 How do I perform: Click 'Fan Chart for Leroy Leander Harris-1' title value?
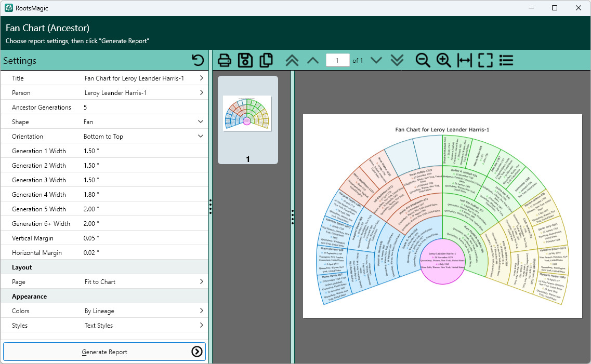pyautogui.click(x=134, y=78)
